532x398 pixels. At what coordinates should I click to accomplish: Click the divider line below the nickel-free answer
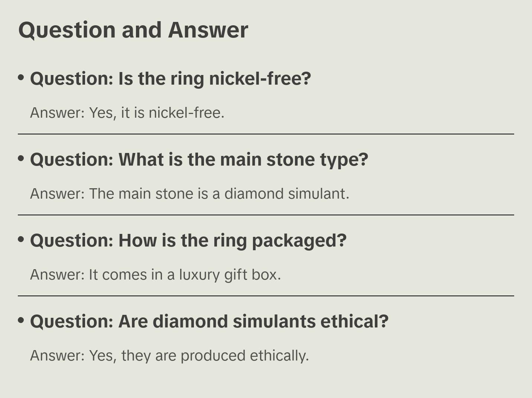coord(266,134)
